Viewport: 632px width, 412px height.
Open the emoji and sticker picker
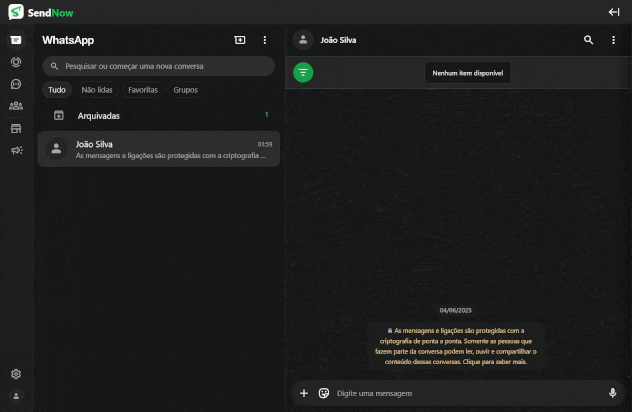tap(324, 393)
